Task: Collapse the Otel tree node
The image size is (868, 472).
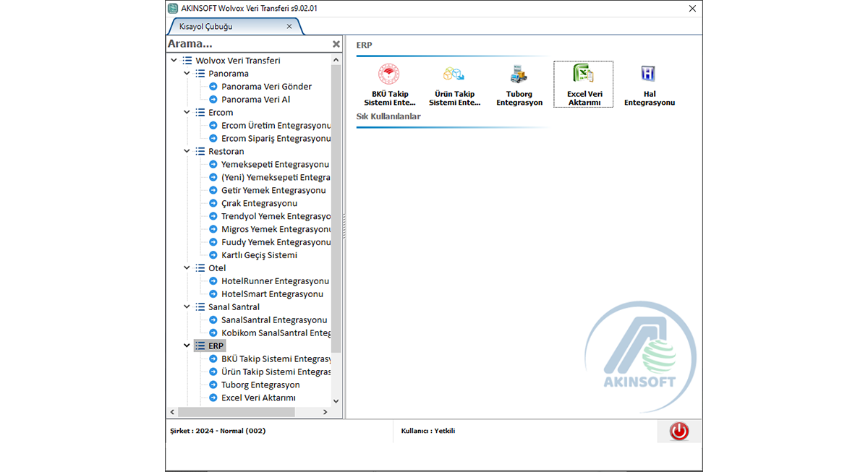Action: click(x=187, y=268)
